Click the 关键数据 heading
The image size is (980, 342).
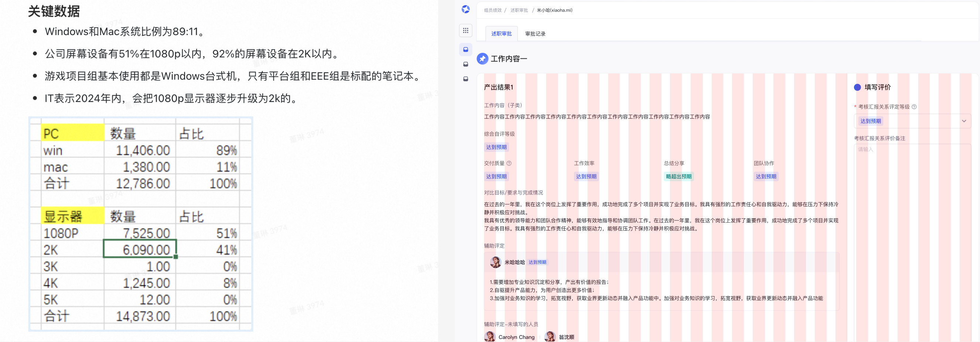pyautogui.click(x=54, y=11)
